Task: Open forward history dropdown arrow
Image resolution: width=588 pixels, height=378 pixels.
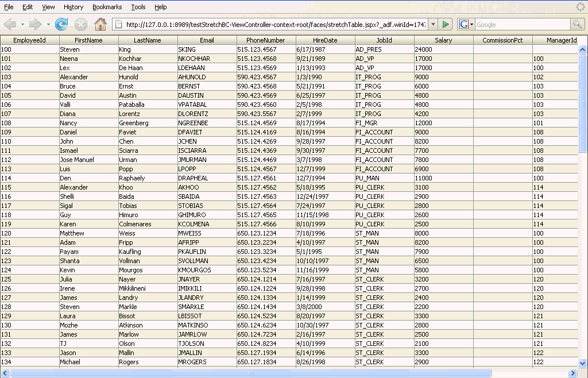Action: tap(48, 25)
